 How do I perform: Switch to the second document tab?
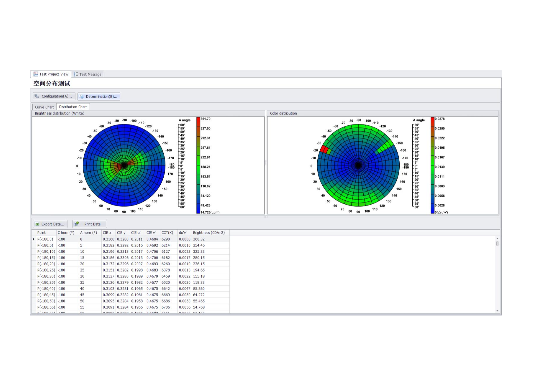88,74
